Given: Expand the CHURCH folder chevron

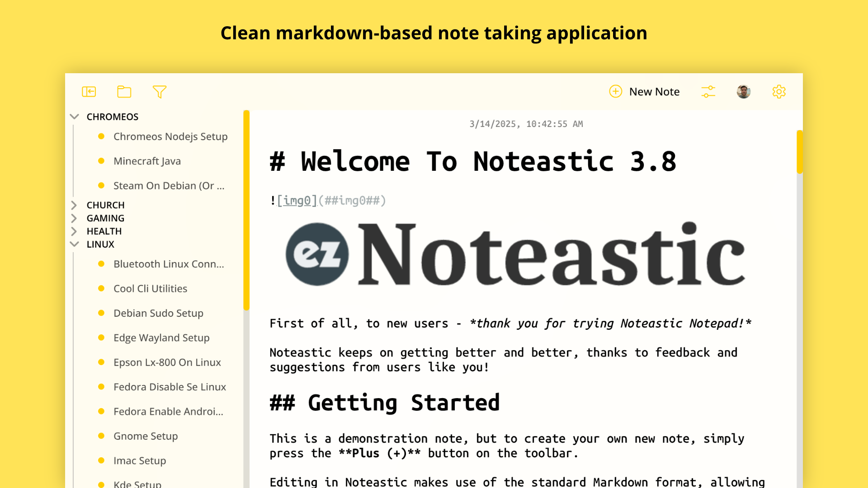Looking at the screenshot, I should coord(74,205).
